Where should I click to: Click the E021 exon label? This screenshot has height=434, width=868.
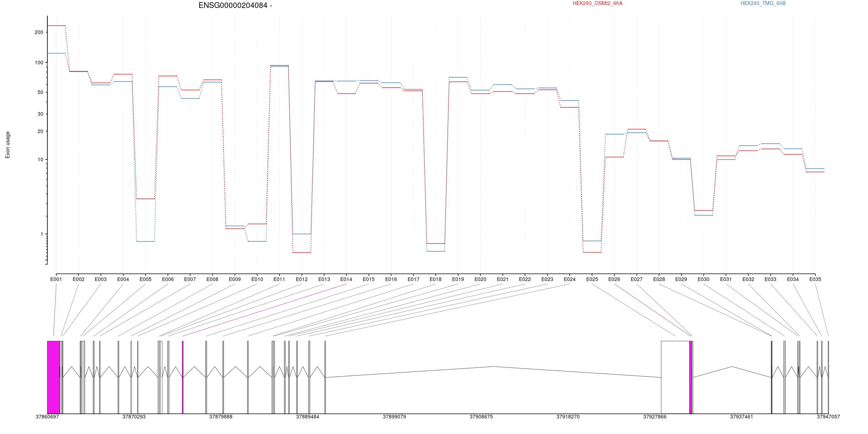pos(503,279)
